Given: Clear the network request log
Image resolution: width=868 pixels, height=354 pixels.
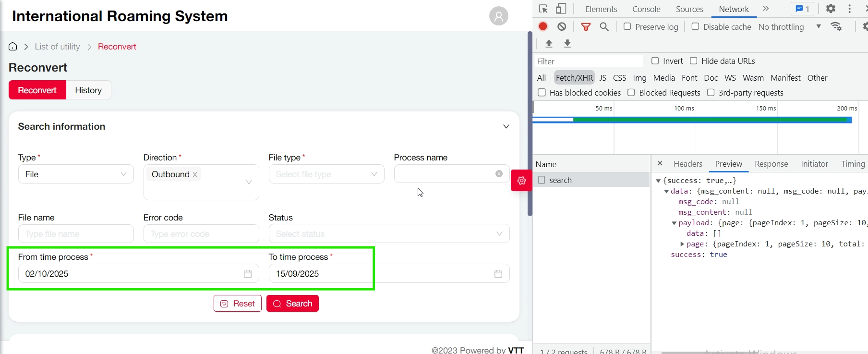Looking at the screenshot, I should pos(562,27).
